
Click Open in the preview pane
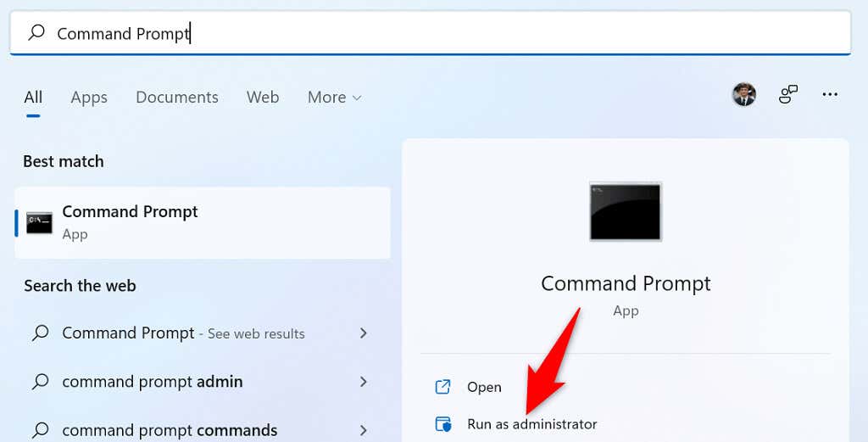(484, 387)
